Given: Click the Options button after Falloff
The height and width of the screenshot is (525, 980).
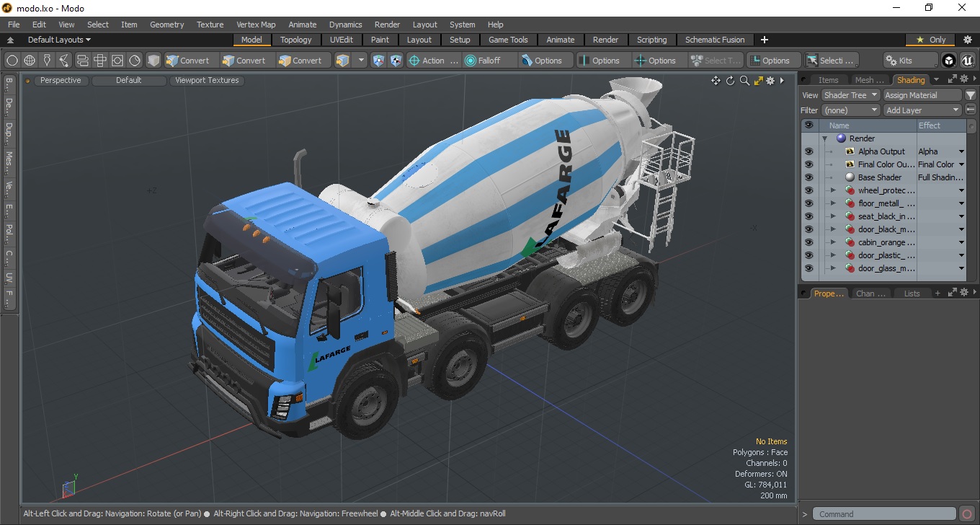Looking at the screenshot, I should [x=546, y=61].
